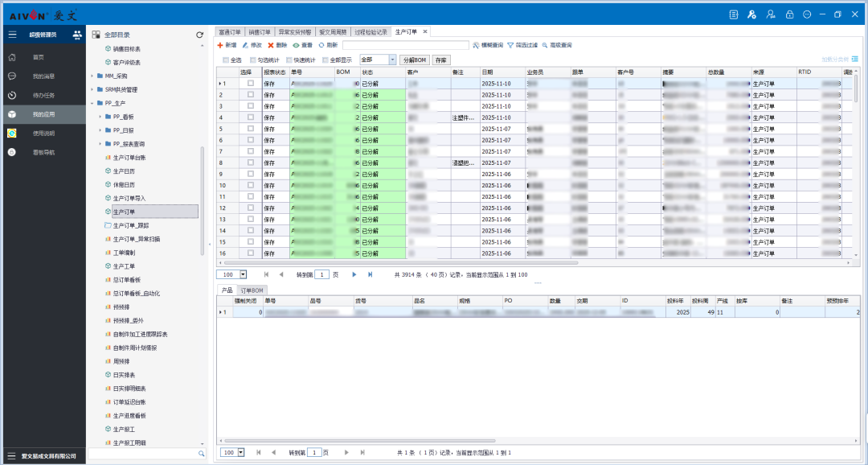The image size is (868, 465).
Task: Click the document list icon in title bar
Action: pos(734,14)
